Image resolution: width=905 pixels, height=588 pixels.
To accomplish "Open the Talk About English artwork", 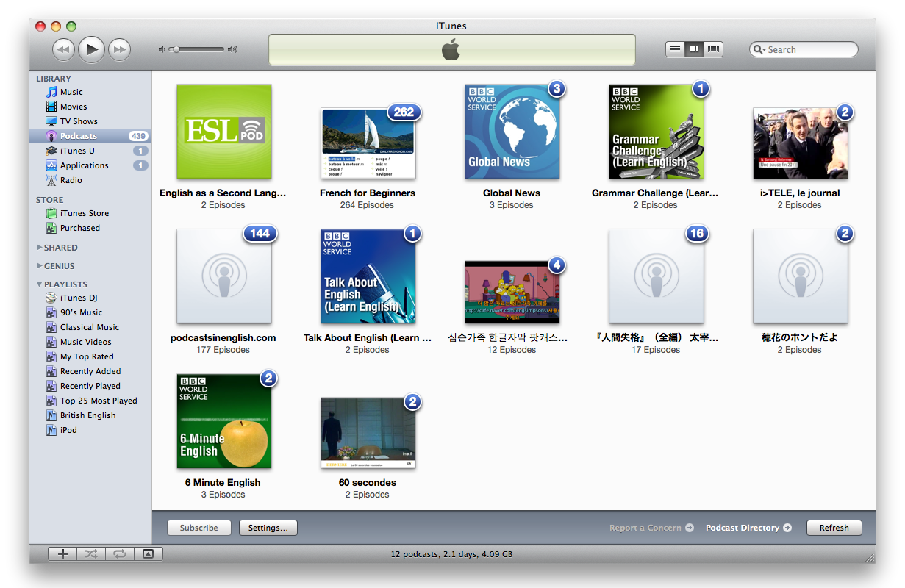I will point(368,276).
